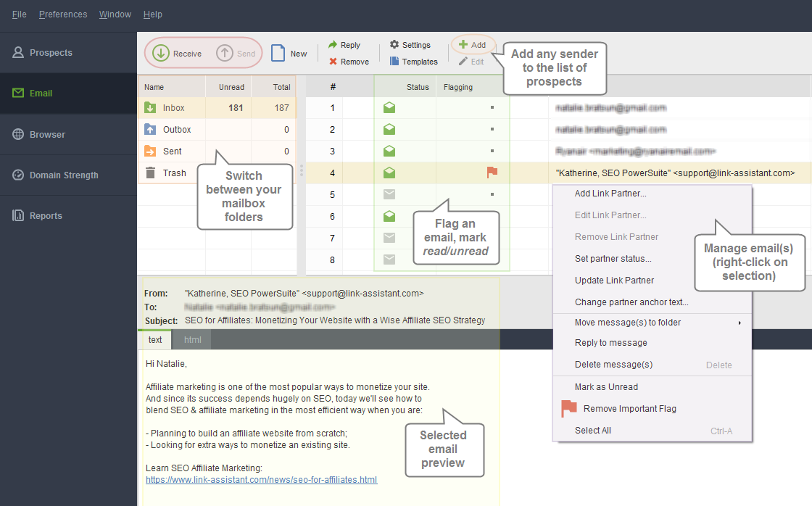Toggle read status icon of email 2
Viewport: 812px width, 506px height.
point(389,130)
